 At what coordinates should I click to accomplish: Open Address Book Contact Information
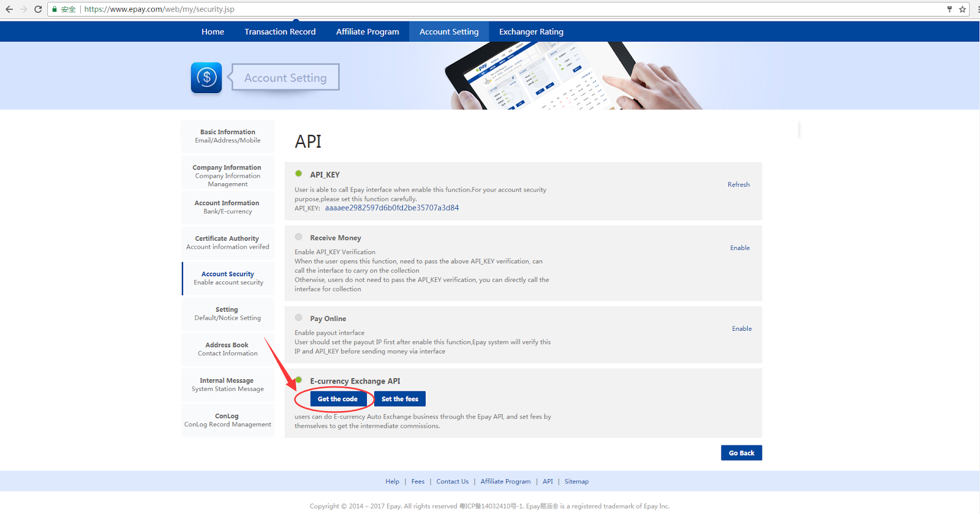coord(228,349)
